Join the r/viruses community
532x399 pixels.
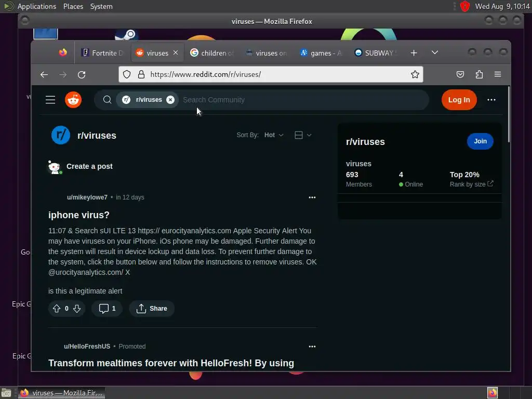point(480,141)
